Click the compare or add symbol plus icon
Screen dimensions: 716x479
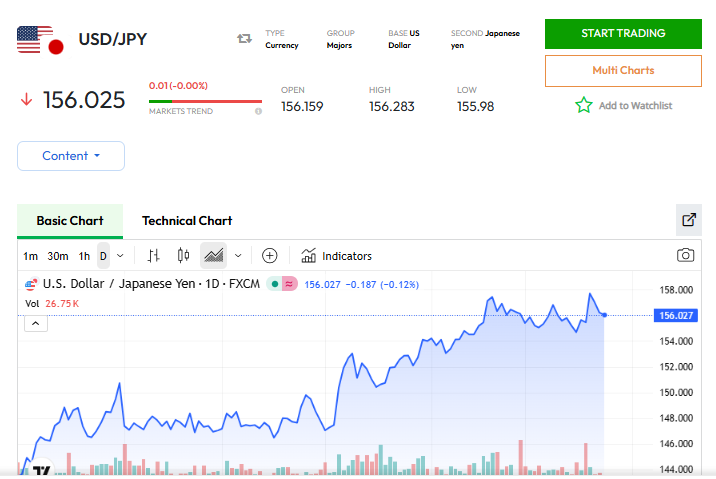[269, 255]
